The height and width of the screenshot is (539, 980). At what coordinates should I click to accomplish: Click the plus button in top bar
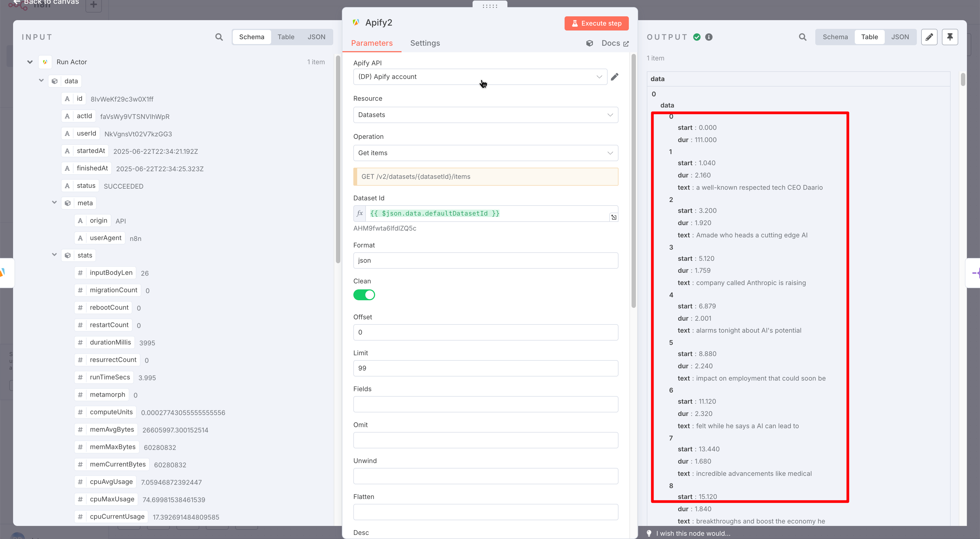(x=94, y=5)
